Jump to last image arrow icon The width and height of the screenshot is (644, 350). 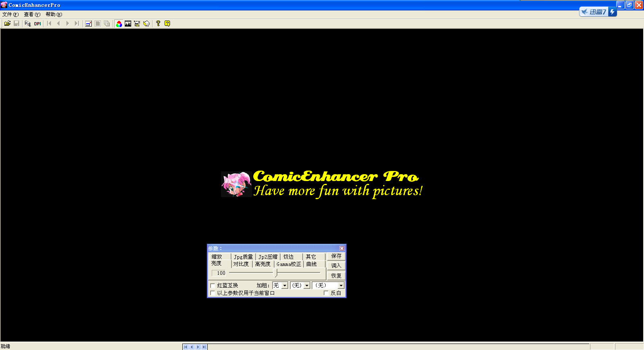coord(77,24)
